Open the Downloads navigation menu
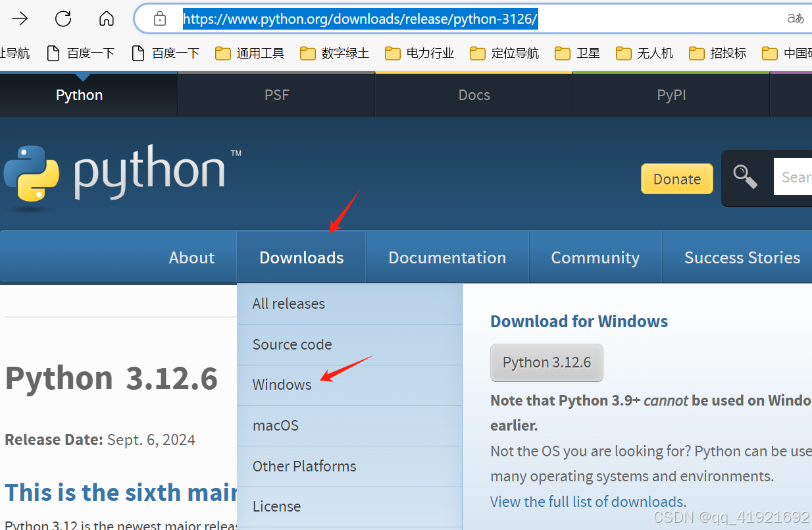The width and height of the screenshot is (812, 530). [301, 257]
